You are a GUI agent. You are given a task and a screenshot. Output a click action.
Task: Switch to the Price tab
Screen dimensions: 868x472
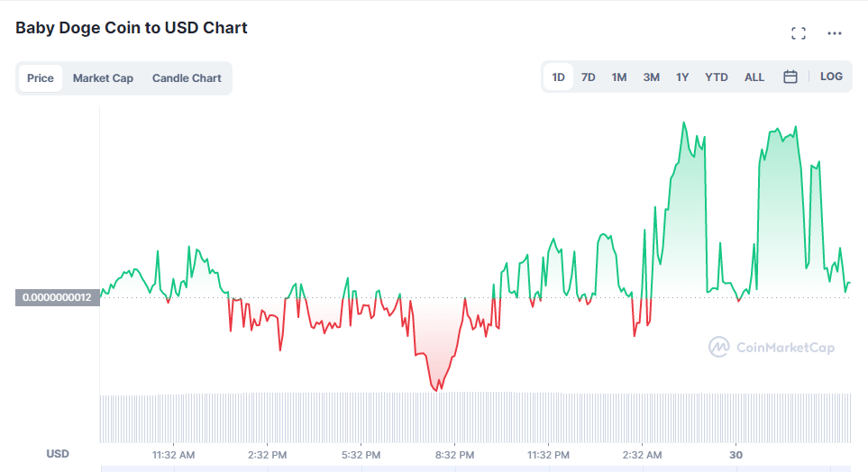point(41,78)
